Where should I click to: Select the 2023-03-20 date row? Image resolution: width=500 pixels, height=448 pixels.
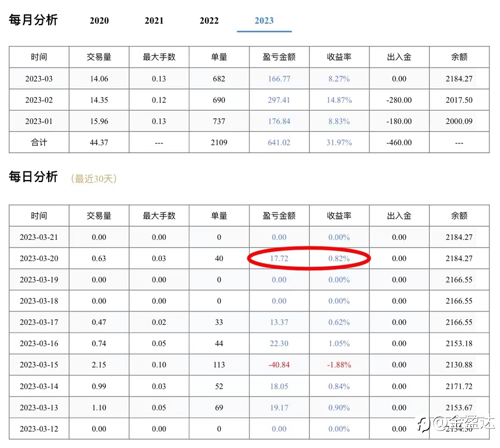pyautogui.click(x=39, y=258)
